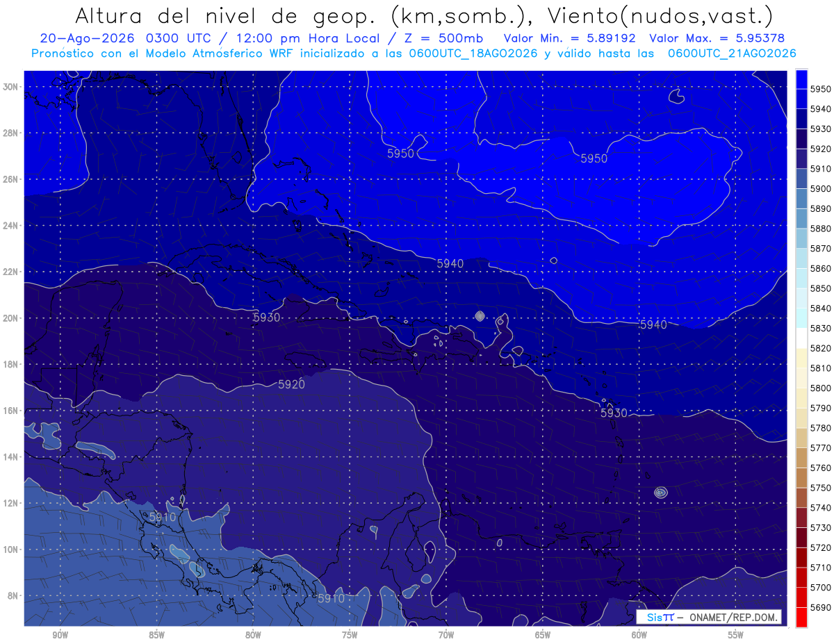Click the 5930 contour label south of Cuba
834x644 pixels.
tap(266, 317)
